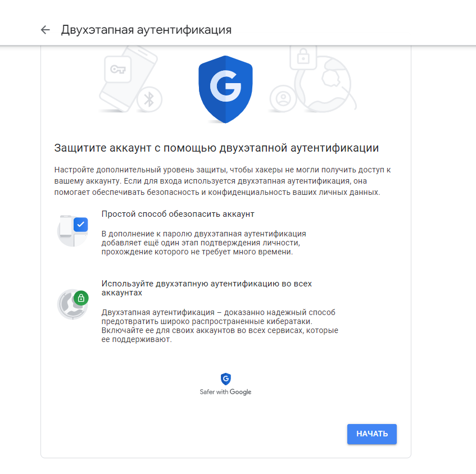Screen dimensions: 476x474
Task: Click Используйте двухэтапную аутентификацию во всех аккаунтах heading
Action: tap(207, 288)
